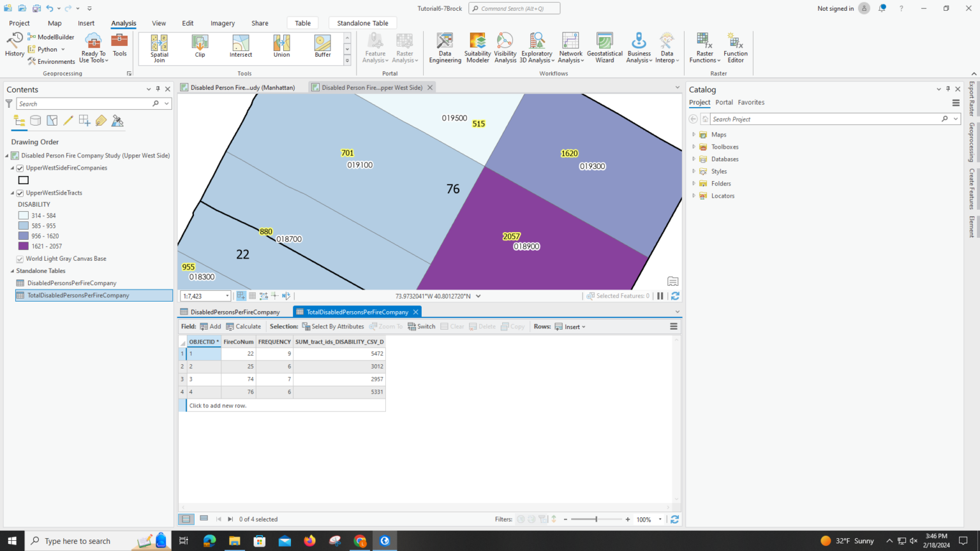The height and width of the screenshot is (551, 980).
Task: Open the Geostatistical Wizard
Action: pyautogui.click(x=604, y=48)
